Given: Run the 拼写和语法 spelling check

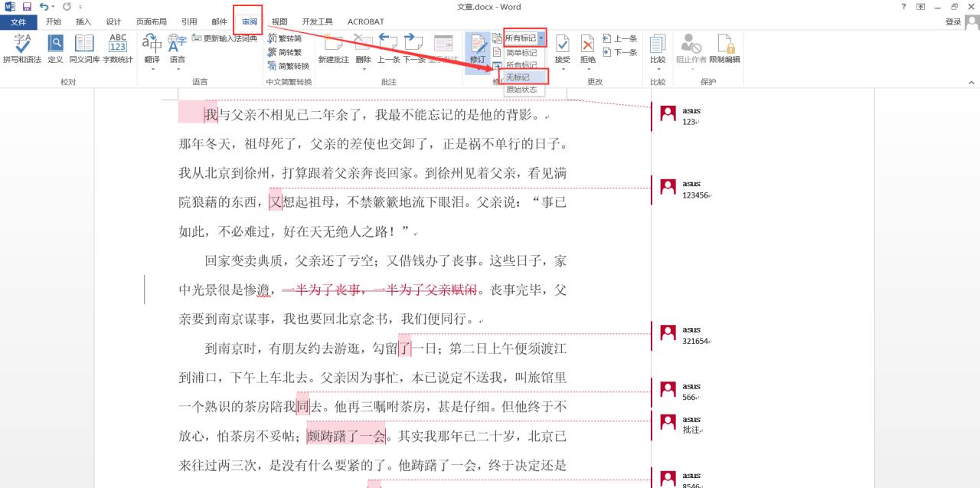Looking at the screenshot, I should pyautogui.click(x=21, y=49).
